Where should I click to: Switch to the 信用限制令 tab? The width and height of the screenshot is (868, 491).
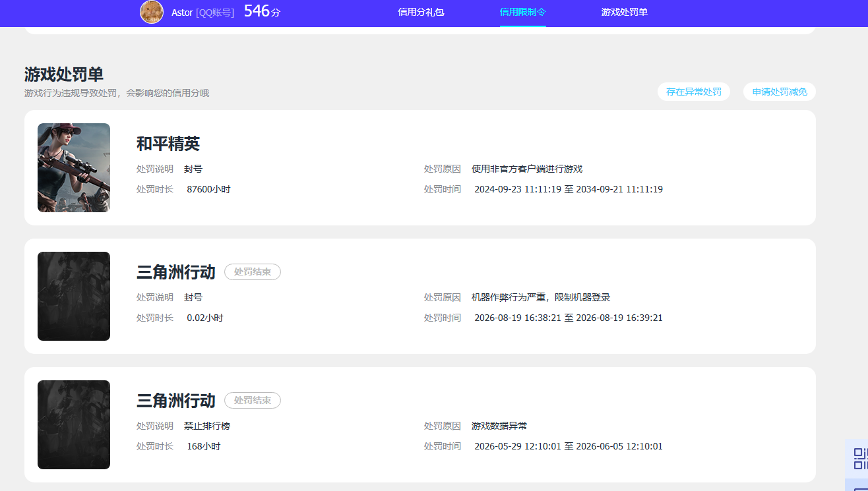pos(522,12)
